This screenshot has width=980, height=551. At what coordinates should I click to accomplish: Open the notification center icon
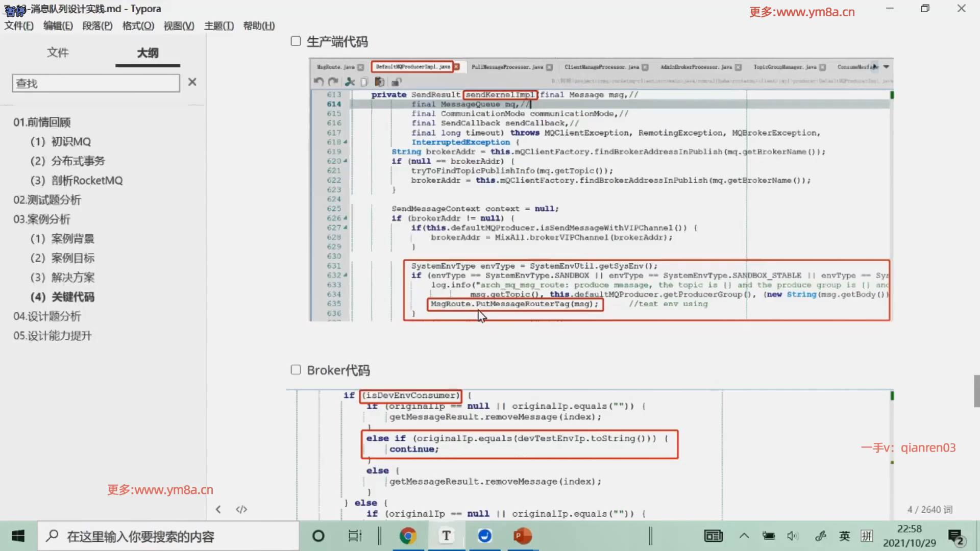(x=955, y=536)
